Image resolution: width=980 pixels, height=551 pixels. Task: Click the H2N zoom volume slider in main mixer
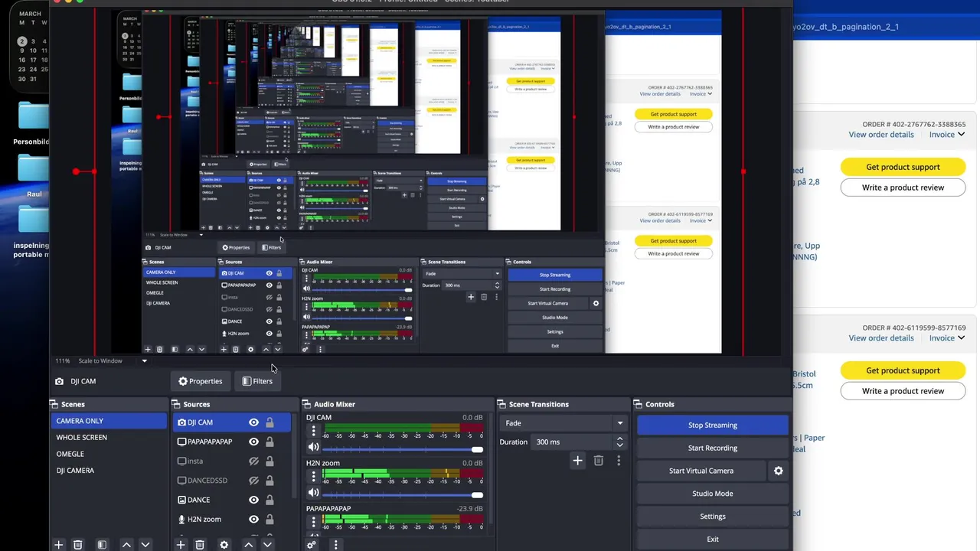[403, 494]
